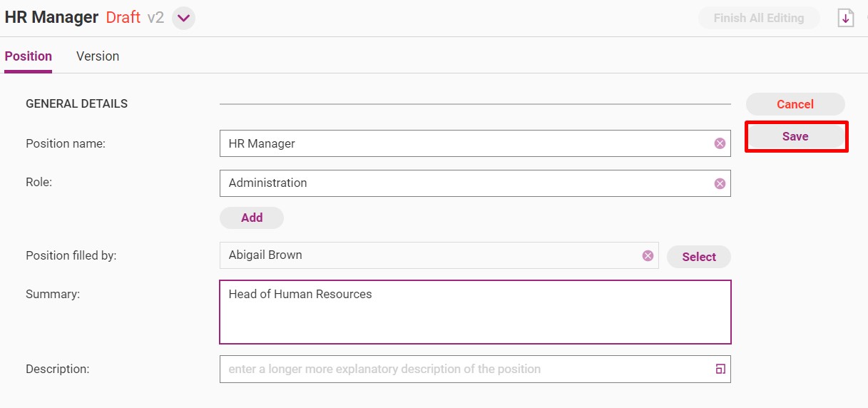
Task: Switch to the Version tab
Action: pos(98,56)
